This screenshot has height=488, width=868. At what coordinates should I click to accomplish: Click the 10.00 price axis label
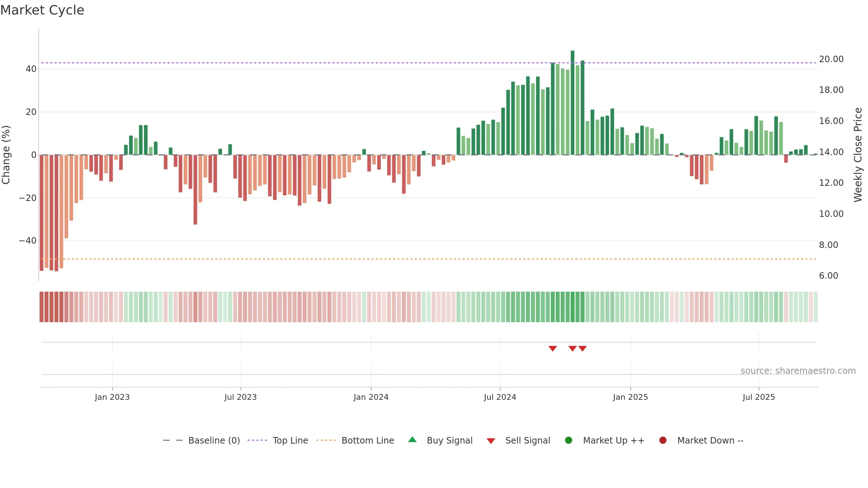(831, 214)
